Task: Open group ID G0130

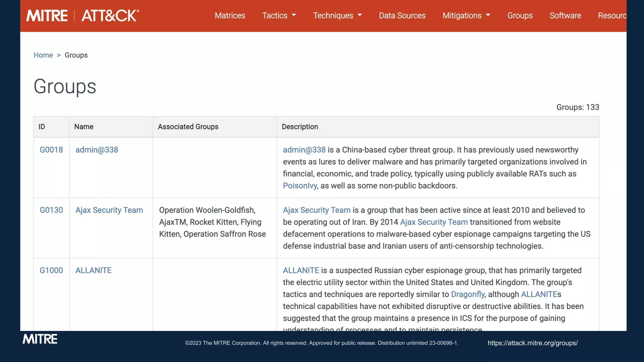Action: coord(51,210)
